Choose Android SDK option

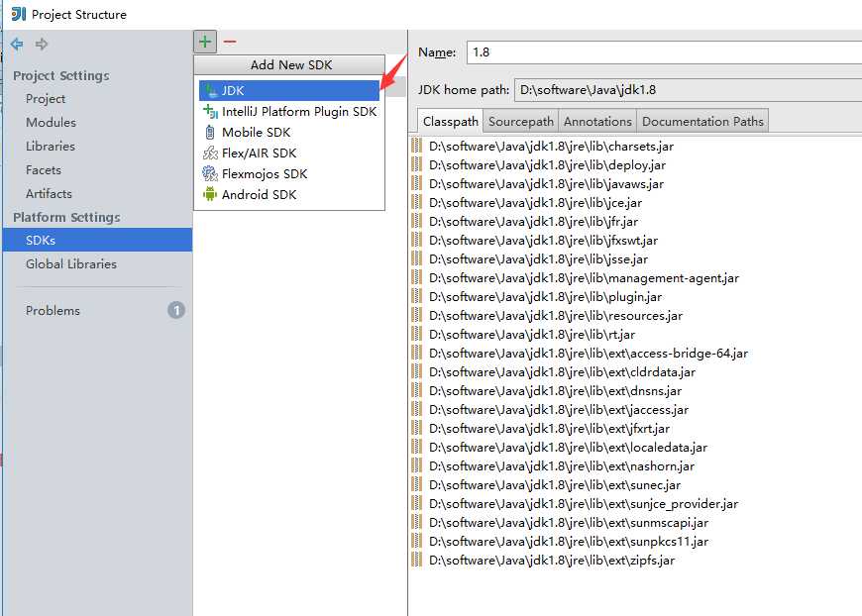[x=289, y=194]
